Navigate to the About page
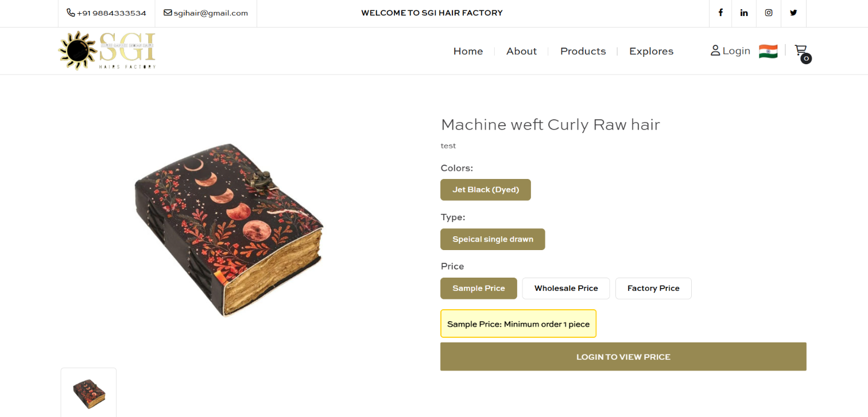This screenshot has height=417, width=868. (521, 51)
